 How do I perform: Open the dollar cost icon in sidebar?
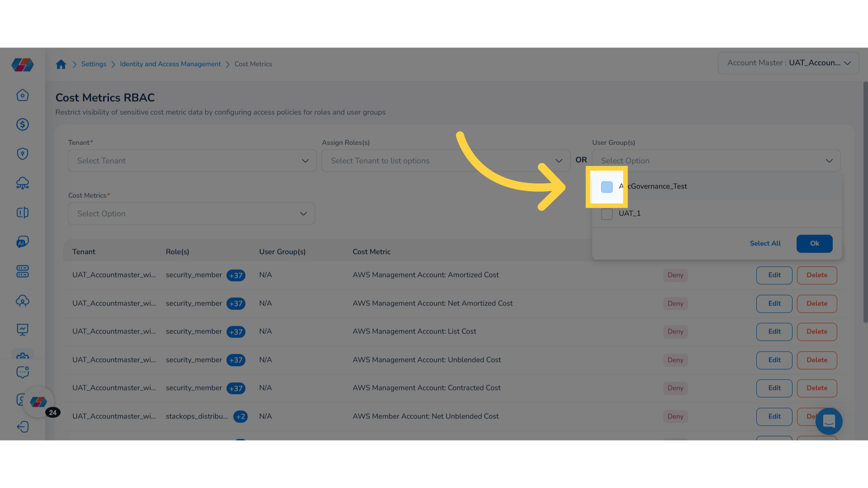[23, 125]
